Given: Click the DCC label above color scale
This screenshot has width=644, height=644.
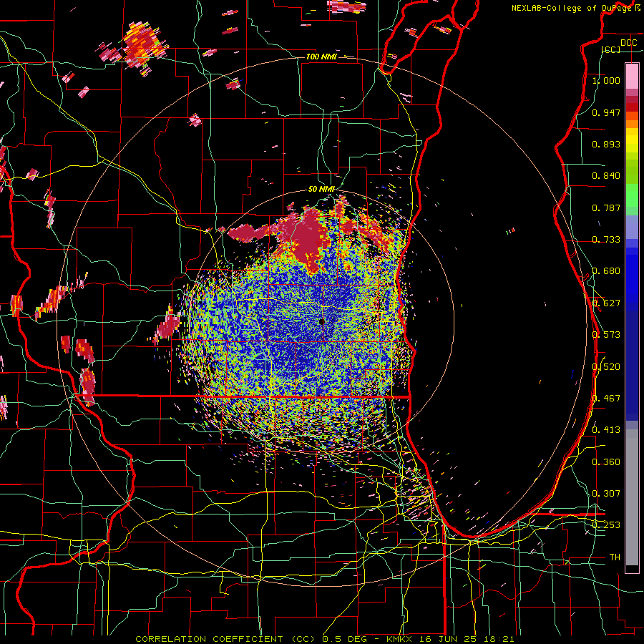Looking at the screenshot, I should (628, 43).
